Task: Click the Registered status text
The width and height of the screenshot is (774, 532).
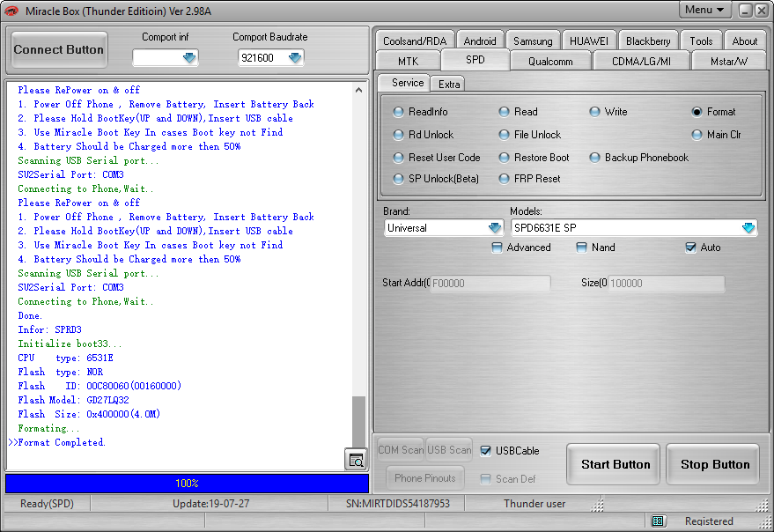Action: [x=709, y=521]
